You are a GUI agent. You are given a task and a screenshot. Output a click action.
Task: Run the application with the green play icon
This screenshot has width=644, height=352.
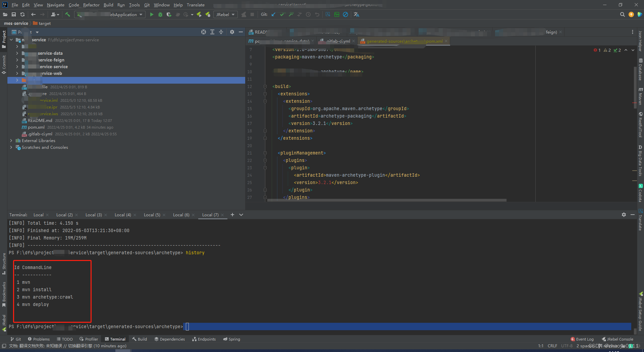click(x=152, y=14)
